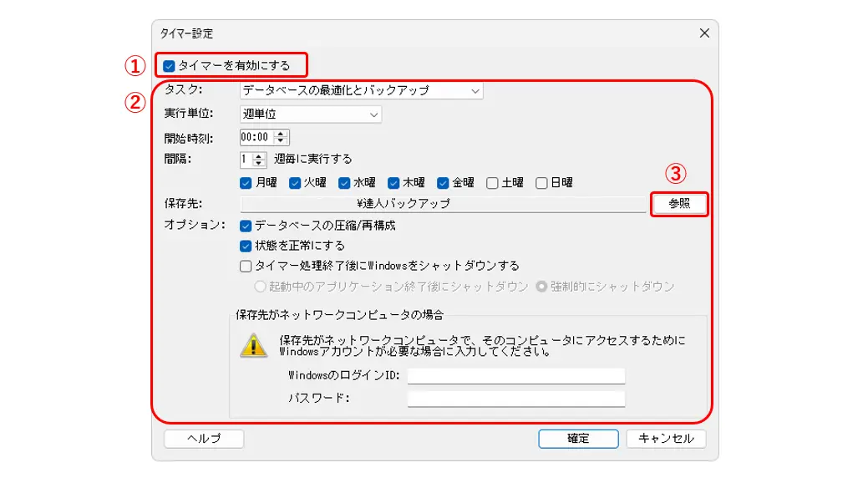Uncheck the 月曜 checkbox
This screenshot has height=488, width=868.
pos(246,183)
